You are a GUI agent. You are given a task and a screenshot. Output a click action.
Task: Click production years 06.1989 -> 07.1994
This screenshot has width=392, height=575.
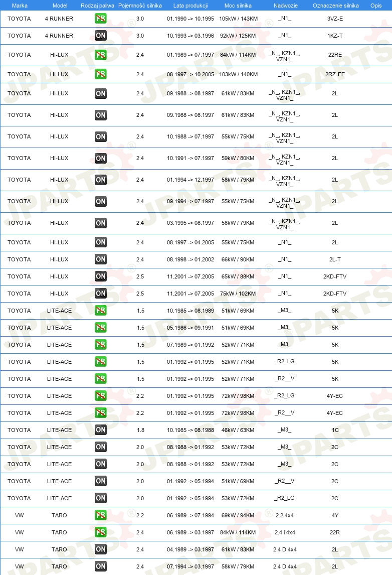(x=190, y=516)
